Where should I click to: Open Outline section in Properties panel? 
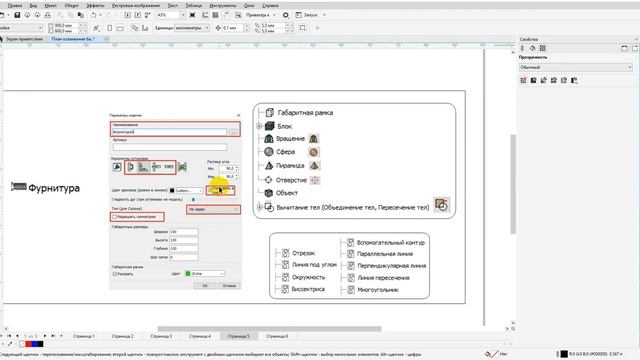(522, 48)
